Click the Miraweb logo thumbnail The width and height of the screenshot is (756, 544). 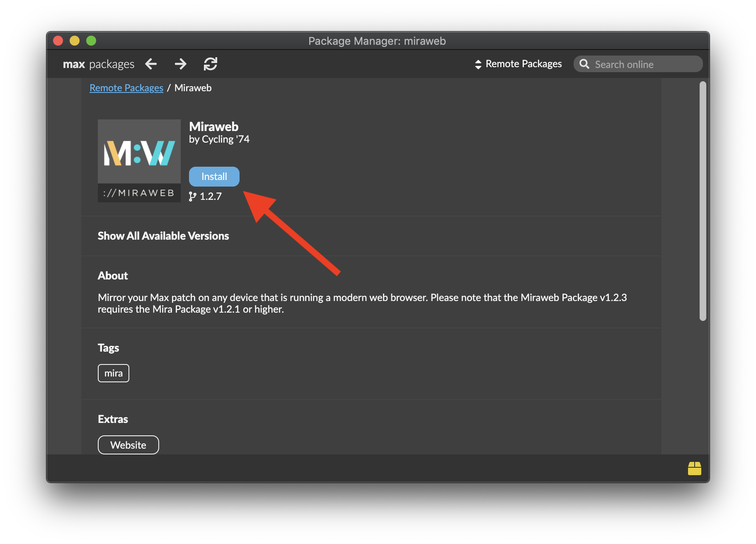tap(139, 161)
